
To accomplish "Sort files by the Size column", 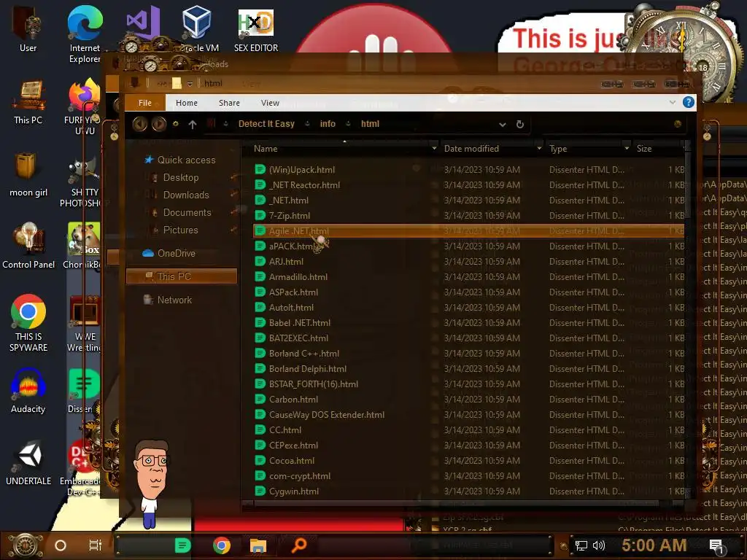I will pyautogui.click(x=643, y=149).
